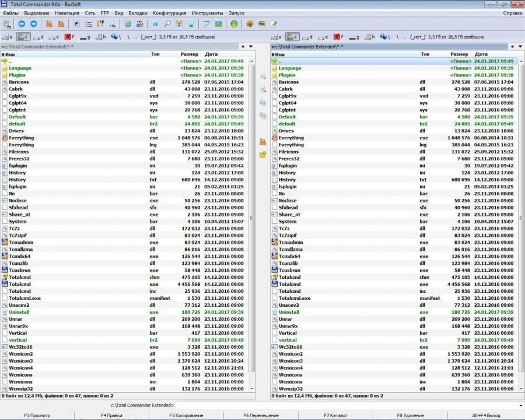
Task: Open file search with the magnifier toolbar icon
Action: click(x=167, y=24)
